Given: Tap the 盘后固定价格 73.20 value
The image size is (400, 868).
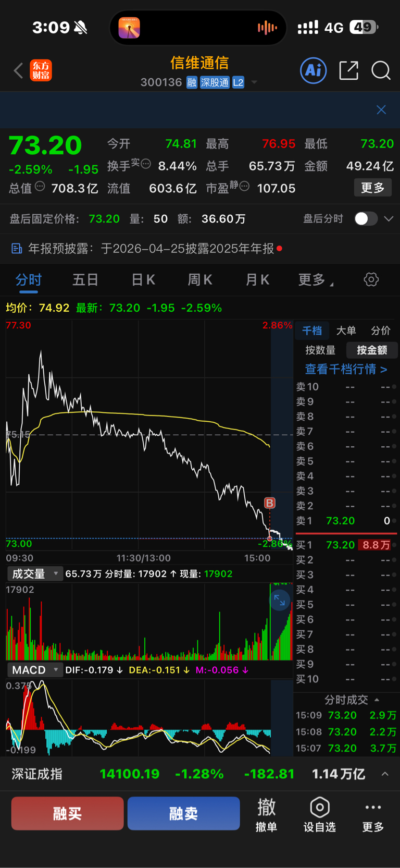Looking at the screenshot, I should tap(104, 219).
